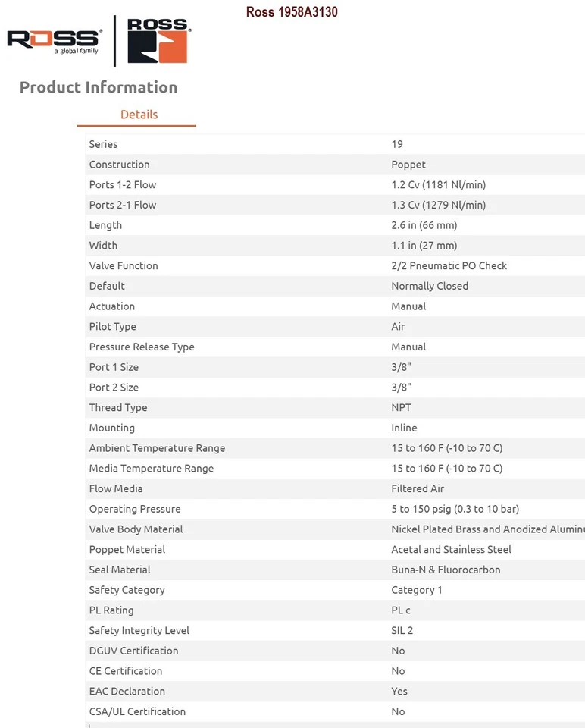This screenshot has height=728, width=585.
Task: Click the EAC Declaration Yes value
Action: click(399, 692)
